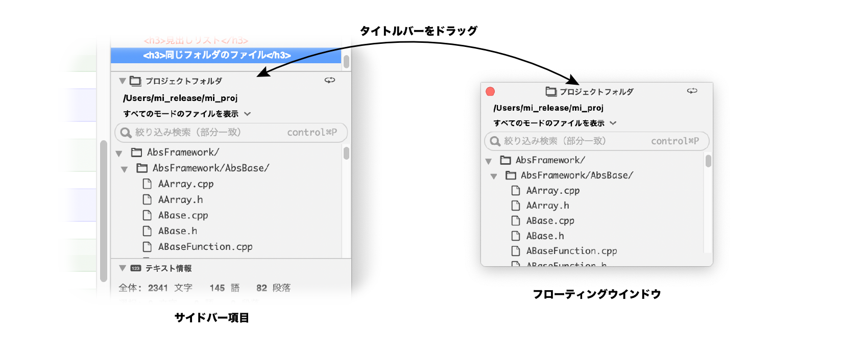
Task: Open AArray.h in the floating window
Action: coord(547,206)
